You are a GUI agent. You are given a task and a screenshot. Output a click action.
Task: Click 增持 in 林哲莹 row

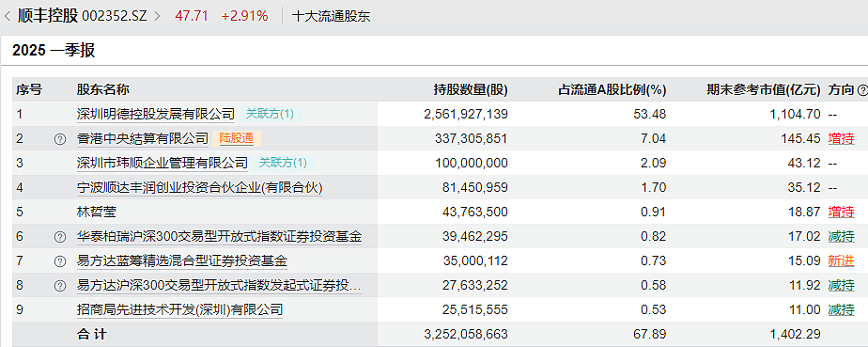(x=841, y=212)
